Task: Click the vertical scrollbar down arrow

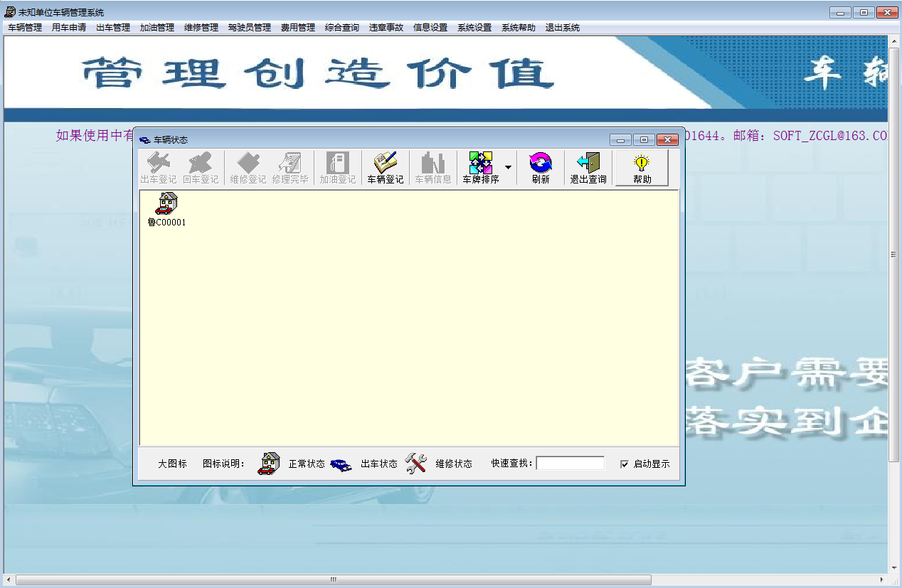Action: pos(894,568)
